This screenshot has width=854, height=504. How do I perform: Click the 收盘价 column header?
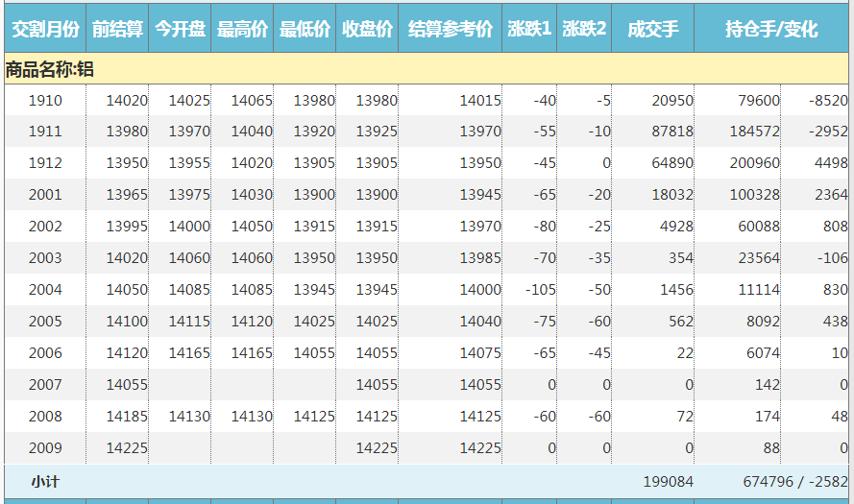click(367, 30)
